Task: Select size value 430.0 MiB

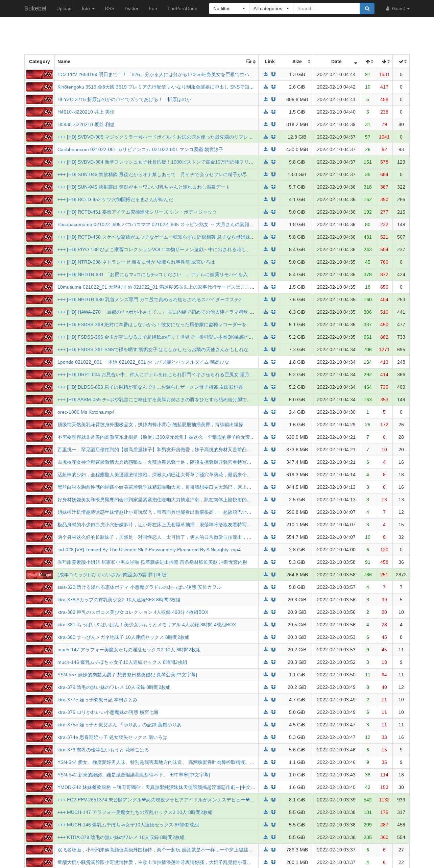Action: pos(297,149)
